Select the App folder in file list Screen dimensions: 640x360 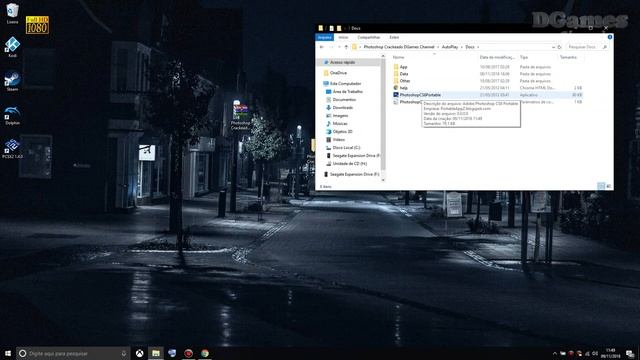403,67
